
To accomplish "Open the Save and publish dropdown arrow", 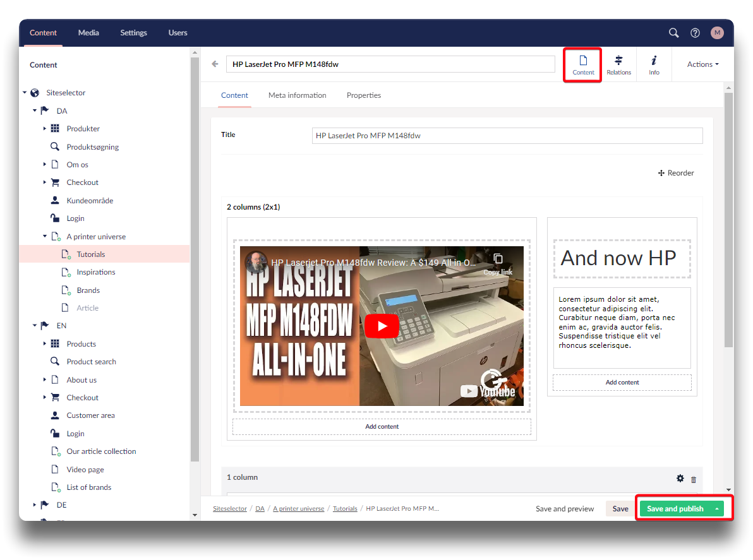I will tap(717, 509).
